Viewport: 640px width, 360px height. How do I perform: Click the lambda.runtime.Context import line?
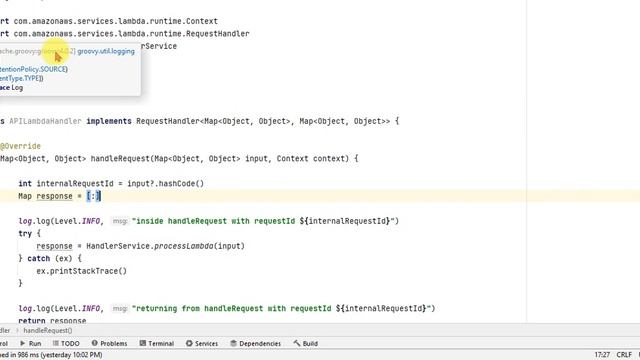click(x=109, y=21)
